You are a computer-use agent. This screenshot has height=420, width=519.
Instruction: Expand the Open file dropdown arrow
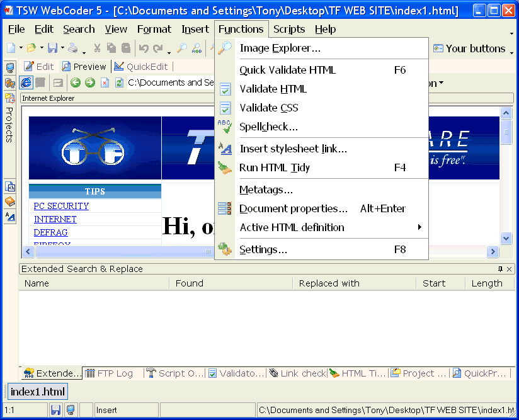click(x=42, y=48)
